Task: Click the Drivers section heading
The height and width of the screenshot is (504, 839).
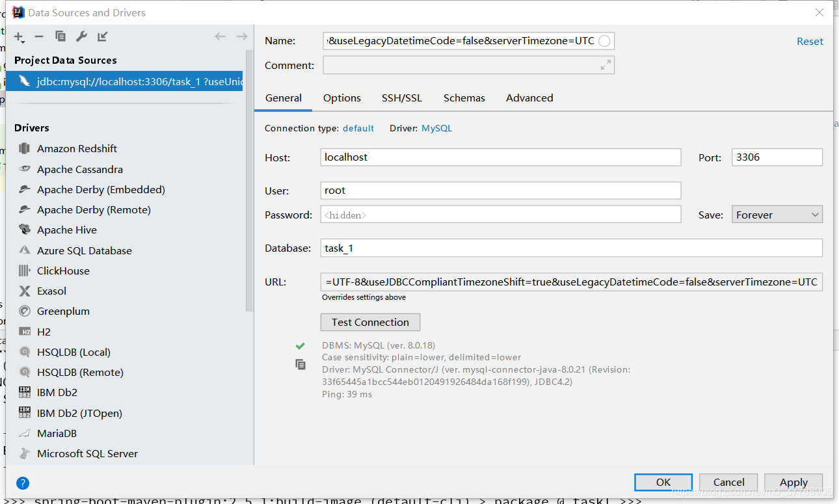Action: coord(32,127)
